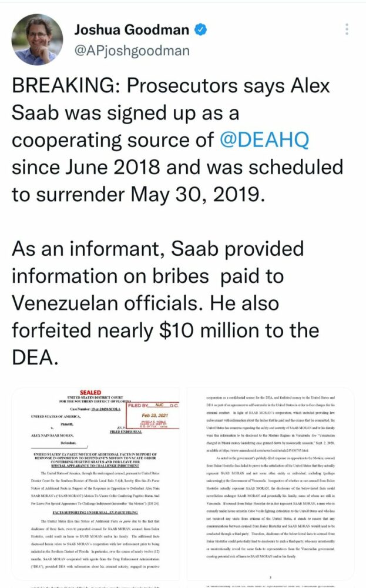Screen dimensions: 366x588
Task: Click the blue verified badge
Action: 200,29
